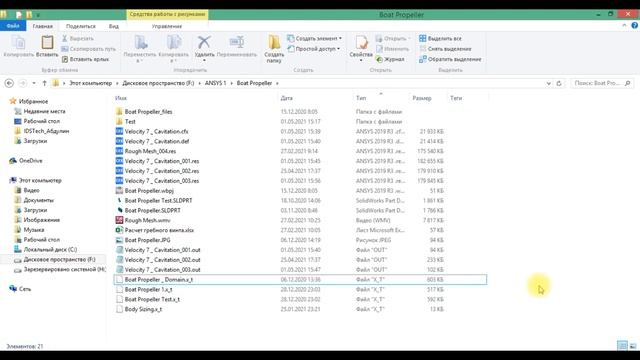Sort by the Date column header
The height and width of the screenshot is (360, 640).
pos(287,98)
